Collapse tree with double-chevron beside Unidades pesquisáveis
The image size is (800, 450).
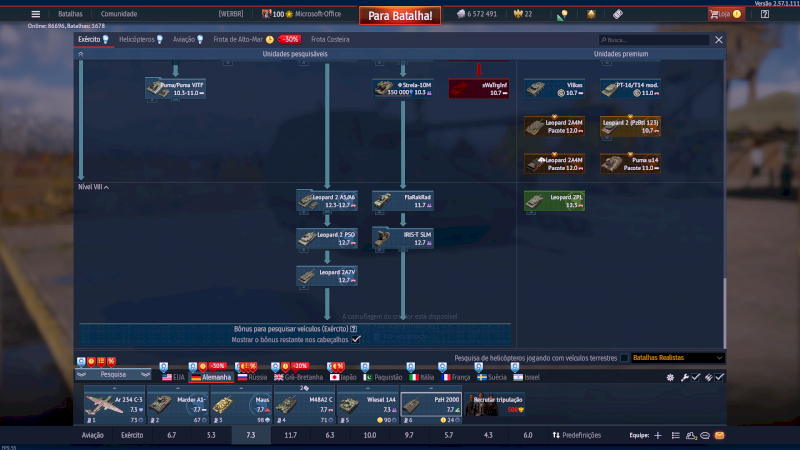tap(81, 54)
